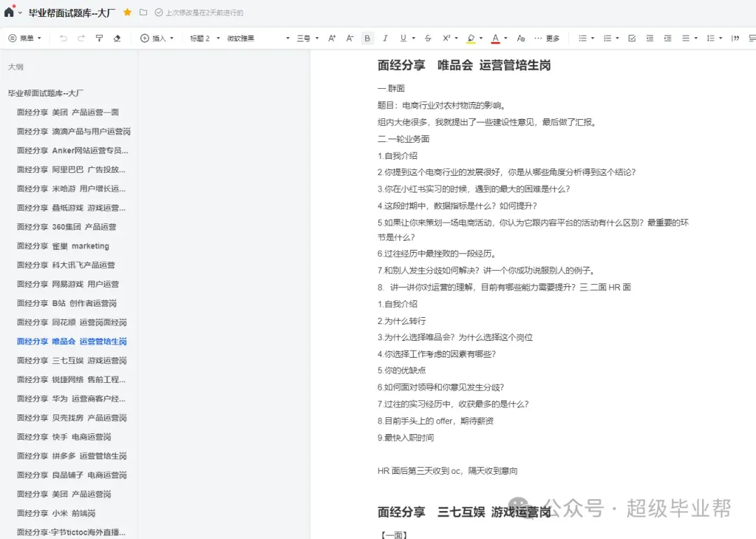Expand font color dropdown arrow
756x539 pixels.
[505, 38]
